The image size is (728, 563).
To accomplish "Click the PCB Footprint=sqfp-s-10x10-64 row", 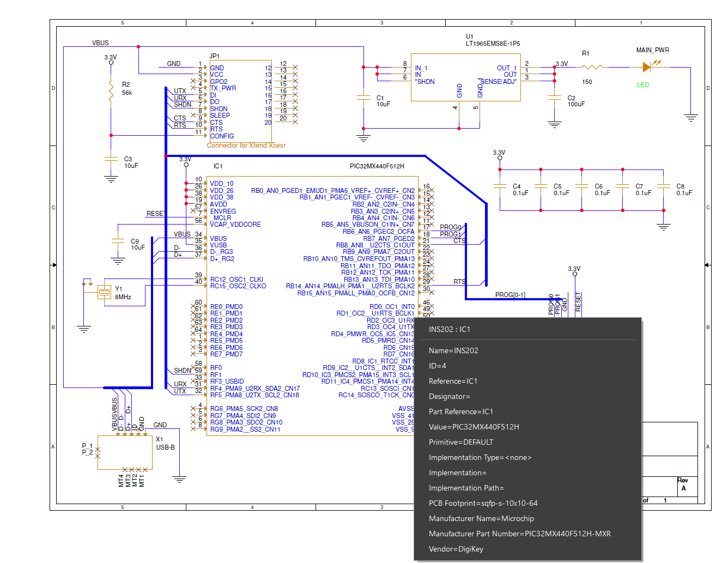I will click(x=483, y=503).
